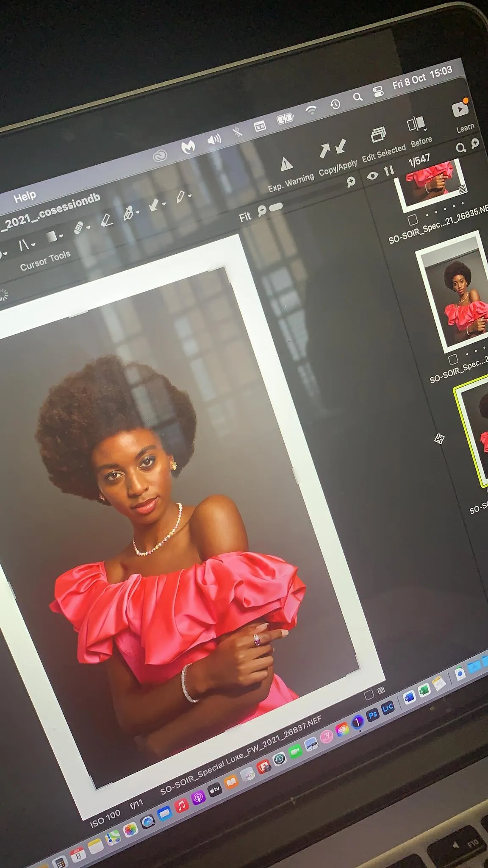Click the metadata badge below the viewer image
This screenshot has height=868, width=488.
(381, 690)
